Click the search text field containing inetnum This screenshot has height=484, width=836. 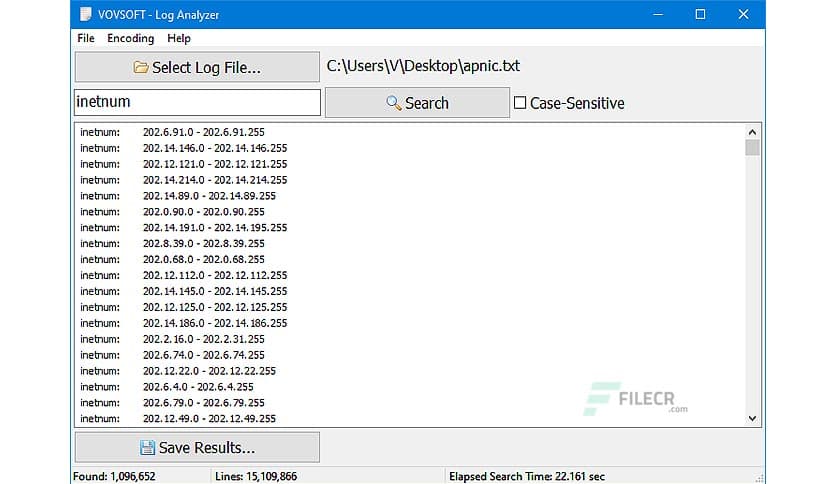coord(197,102)
